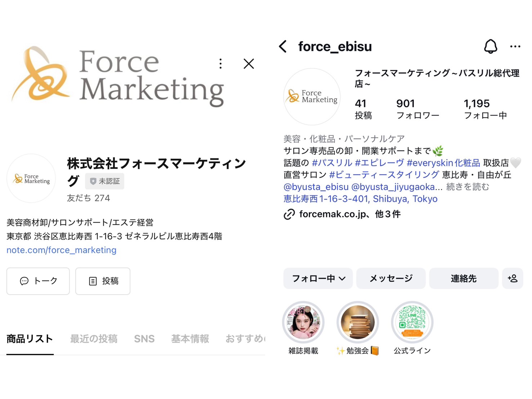Tap the back arrow beside force_ebisu
532x399 pixels.
[x=283, y=46]
